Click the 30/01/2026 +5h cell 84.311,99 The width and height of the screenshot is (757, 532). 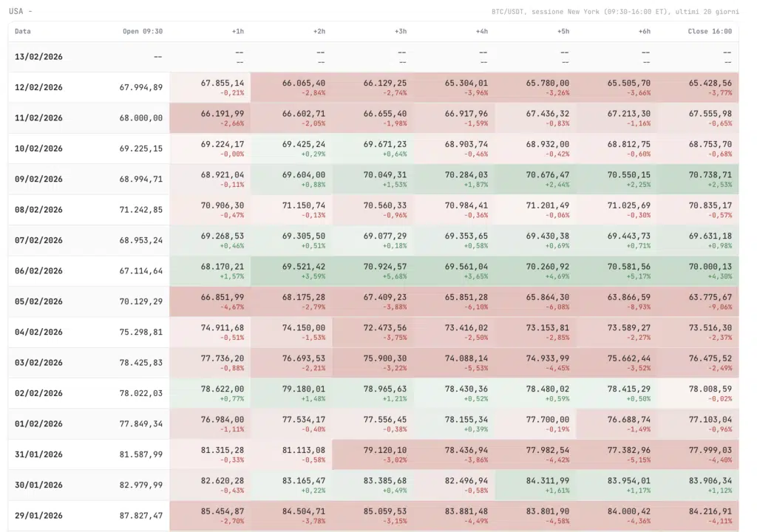(536, 485)
